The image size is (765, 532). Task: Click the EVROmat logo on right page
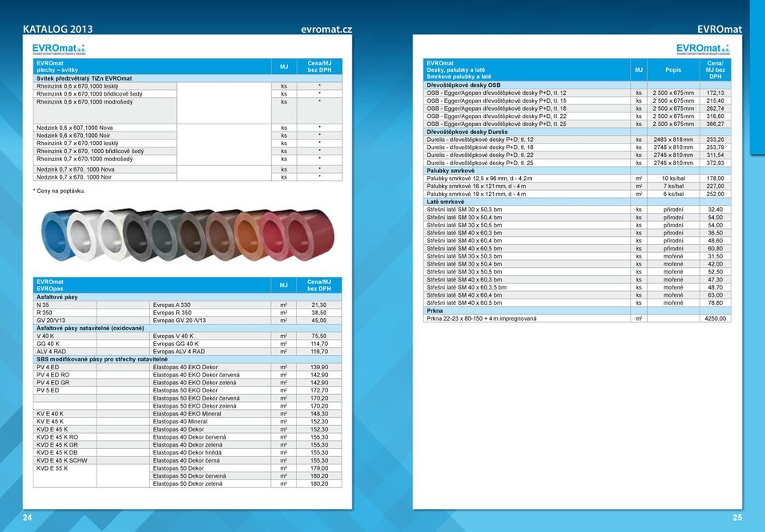tap(703, 49)
